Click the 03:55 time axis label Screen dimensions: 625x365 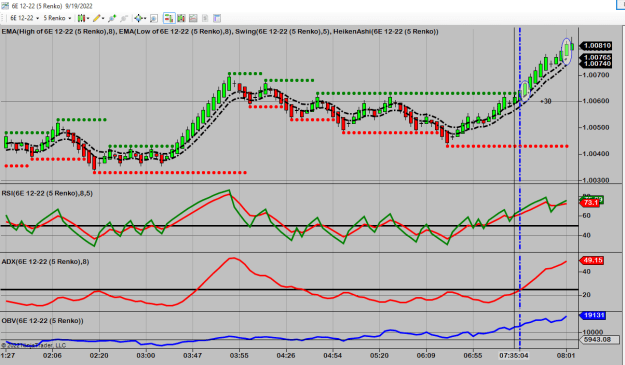(239, 355)
